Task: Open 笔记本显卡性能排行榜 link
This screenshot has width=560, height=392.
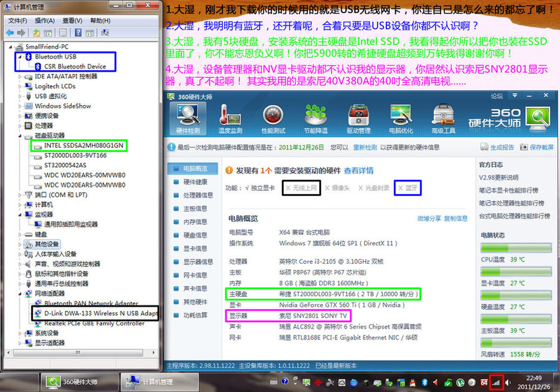Action: click(x=508, y=190)
